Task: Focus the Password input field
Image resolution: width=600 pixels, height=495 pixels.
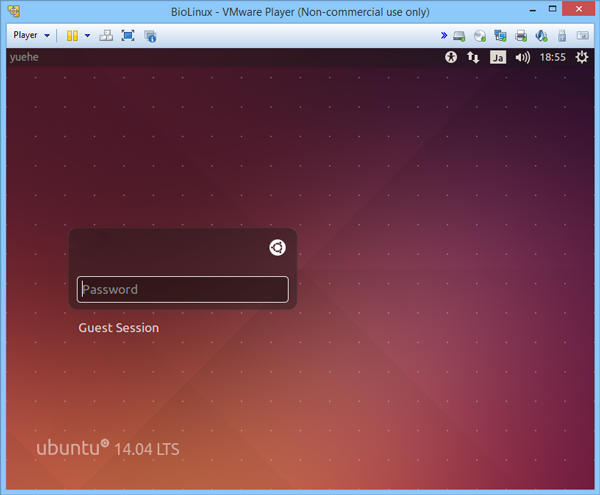Action: [x=183, y=290]
